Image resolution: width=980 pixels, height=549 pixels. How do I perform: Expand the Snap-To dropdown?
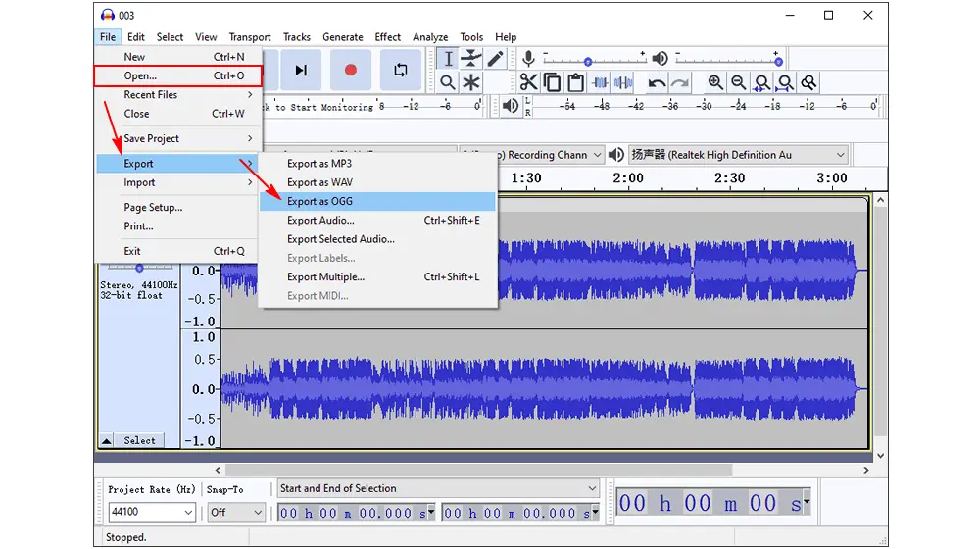click(236, 512)
